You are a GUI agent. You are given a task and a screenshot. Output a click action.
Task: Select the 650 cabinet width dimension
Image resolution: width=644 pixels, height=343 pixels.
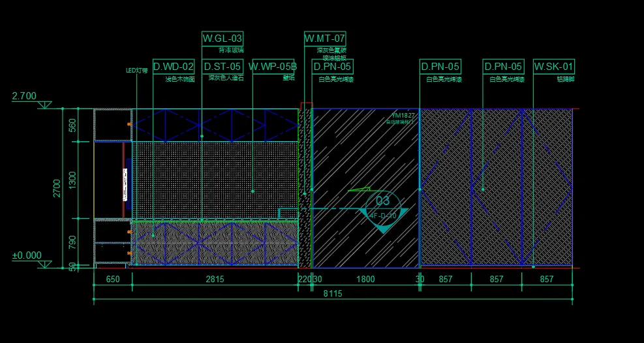click(x=112, y=279)
